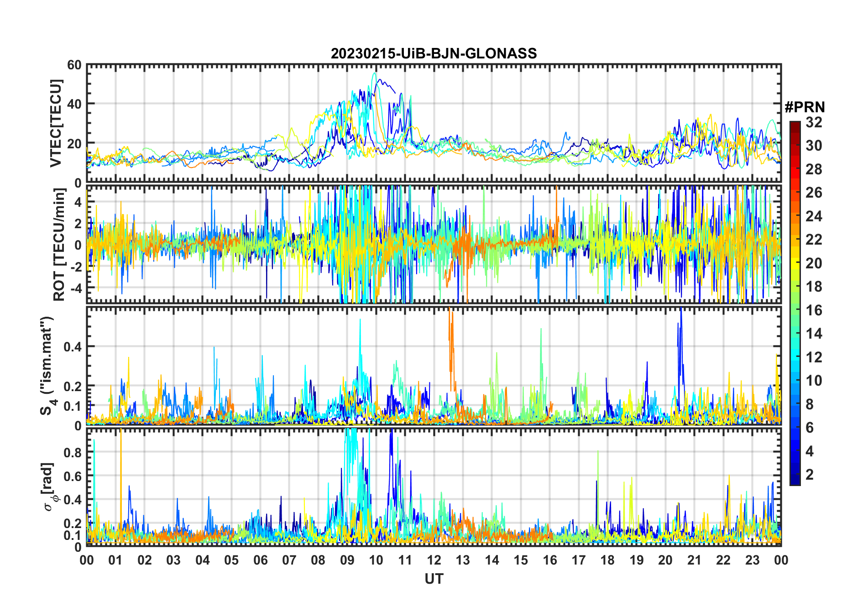
Task: Click the x-axis tick label 23
Action: point(752,560)
